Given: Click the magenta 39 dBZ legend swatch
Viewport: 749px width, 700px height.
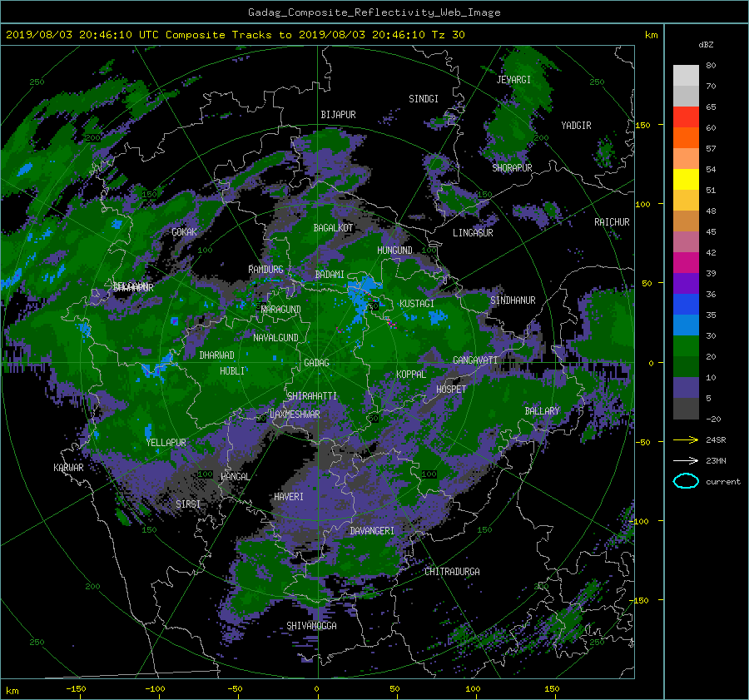Looking at the screenshot, I should click(x=686, y=262).
